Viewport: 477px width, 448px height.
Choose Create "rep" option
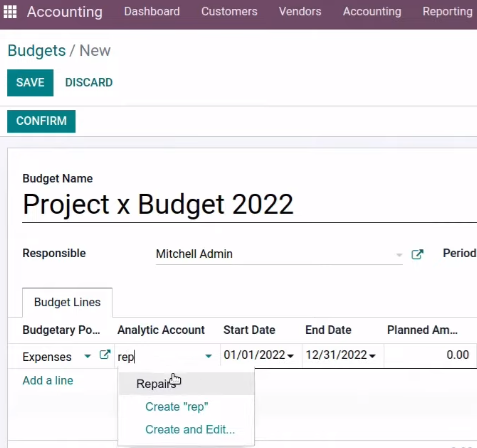[177, 407]
